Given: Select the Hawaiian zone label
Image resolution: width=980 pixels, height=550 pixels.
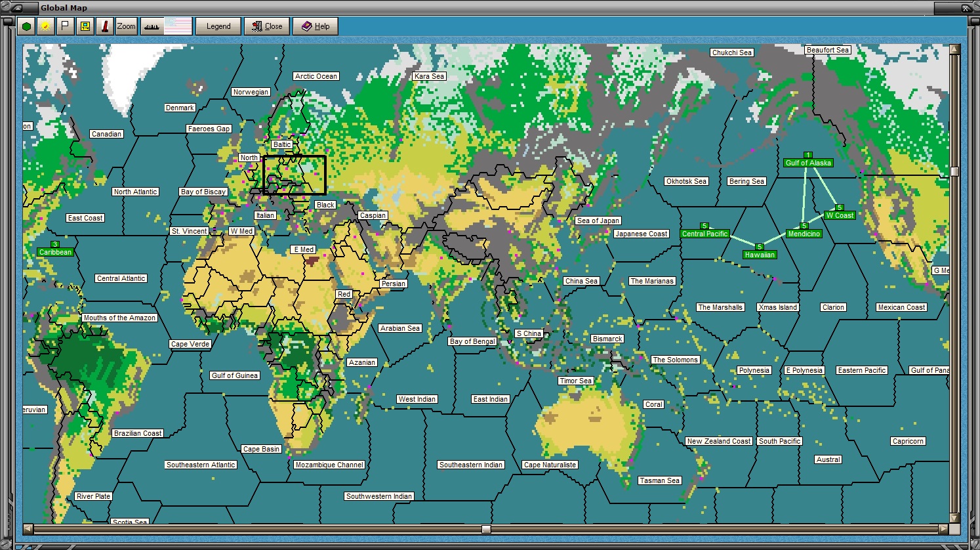Looking at the screenshot, I should (x=760, y=255).
